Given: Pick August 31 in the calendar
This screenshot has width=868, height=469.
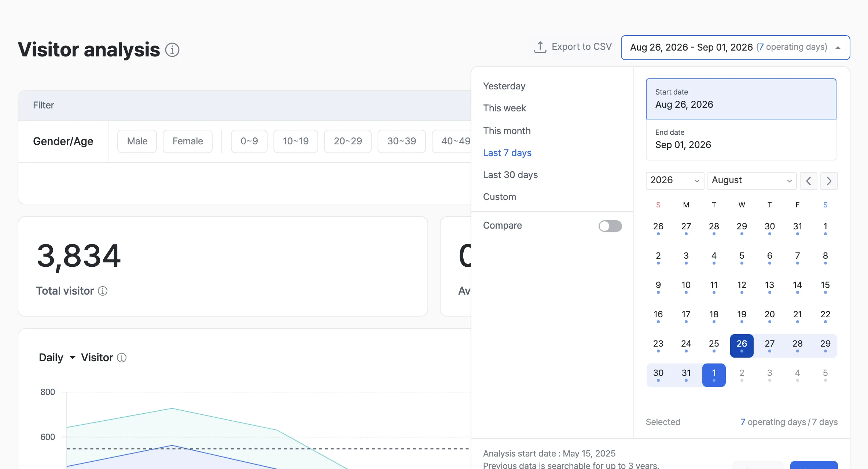Looking at the screenshot, I should [x=686, y=375].
